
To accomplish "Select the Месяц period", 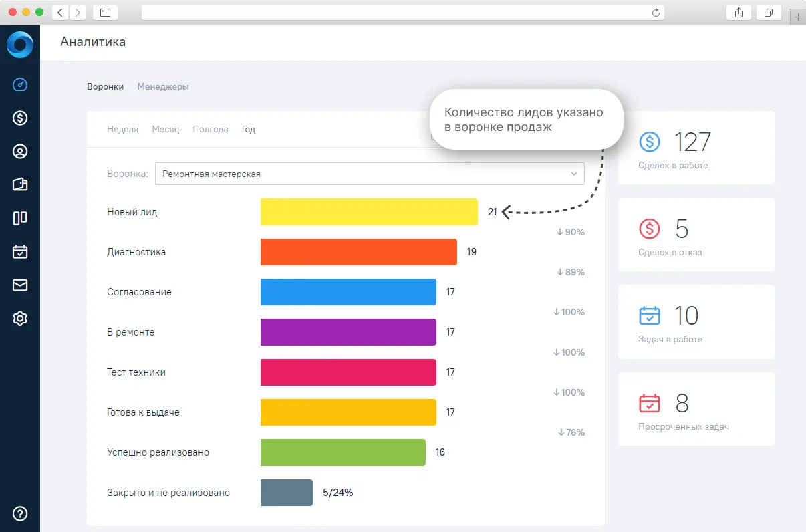I will click(x=166, y=129).
